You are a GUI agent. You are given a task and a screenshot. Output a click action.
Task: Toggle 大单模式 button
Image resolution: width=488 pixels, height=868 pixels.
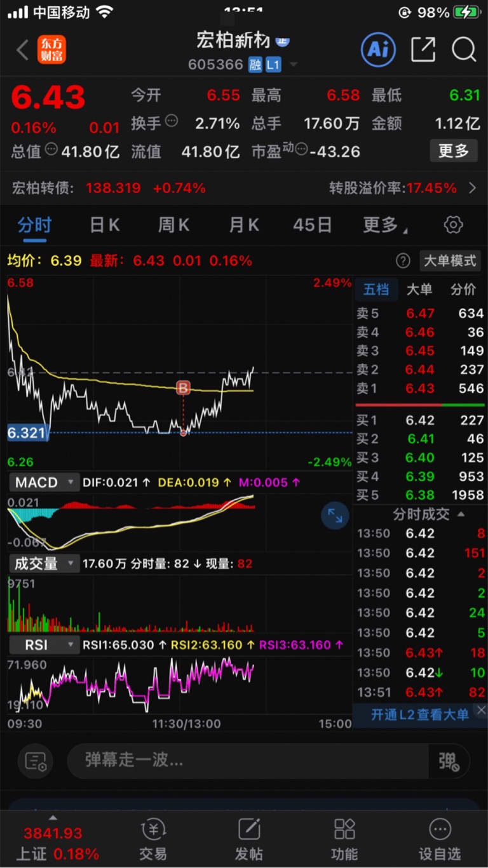(x=449, y=260)
